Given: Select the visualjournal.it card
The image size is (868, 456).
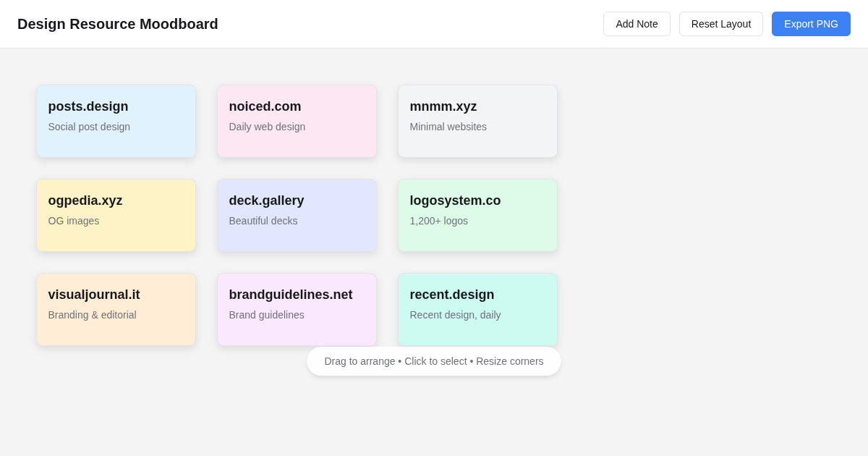Looking at the screenshot, I should click(x=116, y=310).
